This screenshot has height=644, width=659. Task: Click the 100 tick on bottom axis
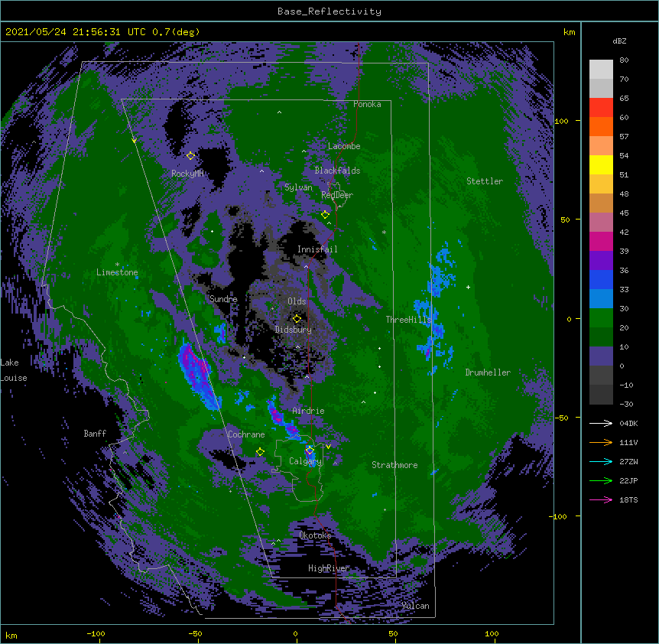click(492, 633)
